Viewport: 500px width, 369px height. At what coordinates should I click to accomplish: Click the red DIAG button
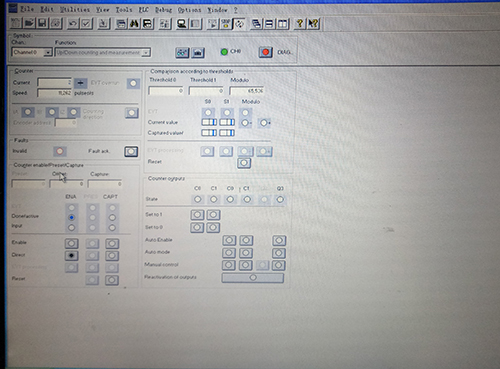tap(266, 52)
